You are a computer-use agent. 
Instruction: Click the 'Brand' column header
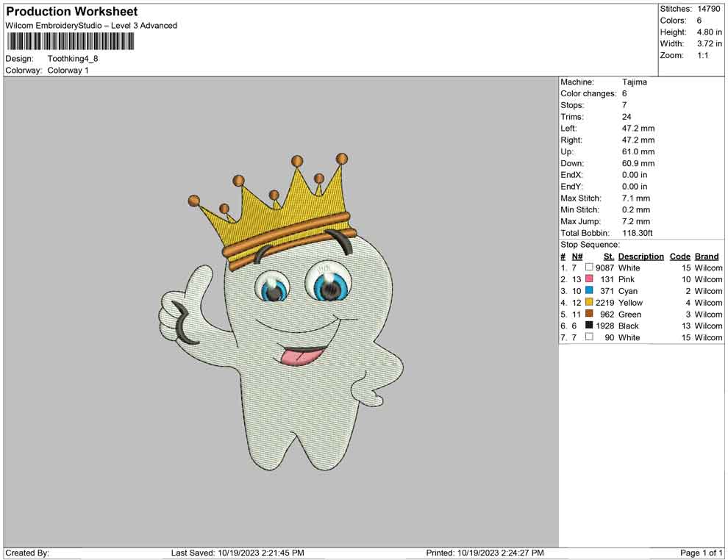tap(707, 256)
